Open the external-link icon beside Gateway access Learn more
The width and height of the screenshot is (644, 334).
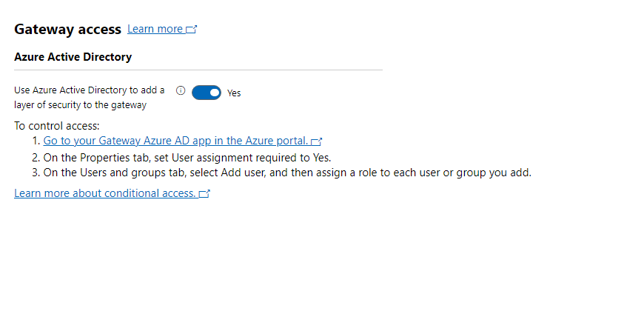coord(192,30)
